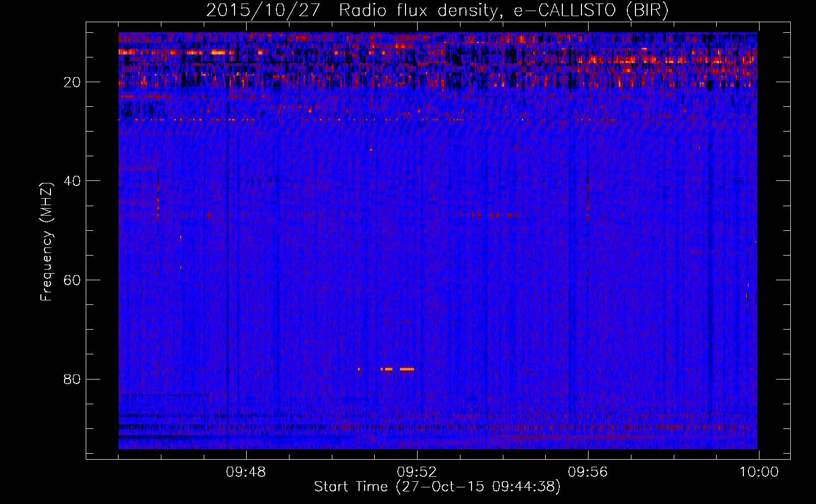The image size is (816, 504).
Task: Pick the 09:56 time tick label
Action: (x=588, y=472)
